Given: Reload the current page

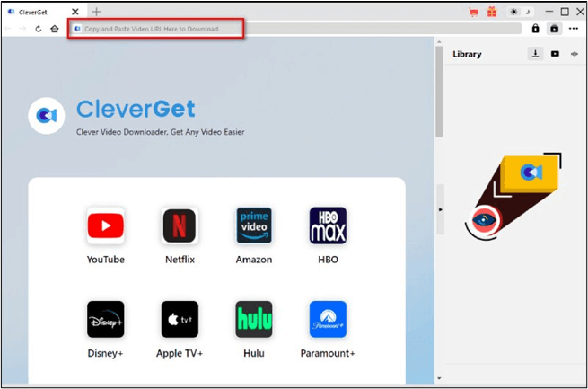Looking at the screenshot, I should tap(39, 29).
